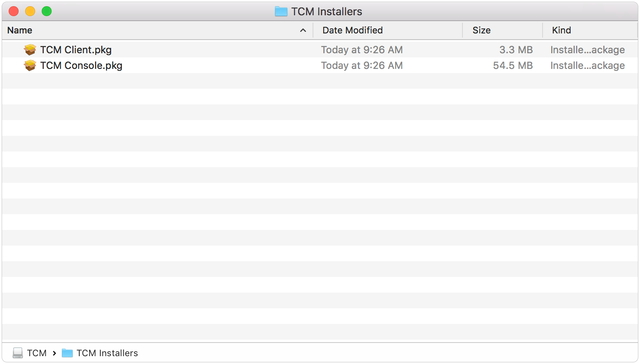640x364 pixels.
Task: Click the Kind value of TCM Client.pkg
Action: point(588,50)
